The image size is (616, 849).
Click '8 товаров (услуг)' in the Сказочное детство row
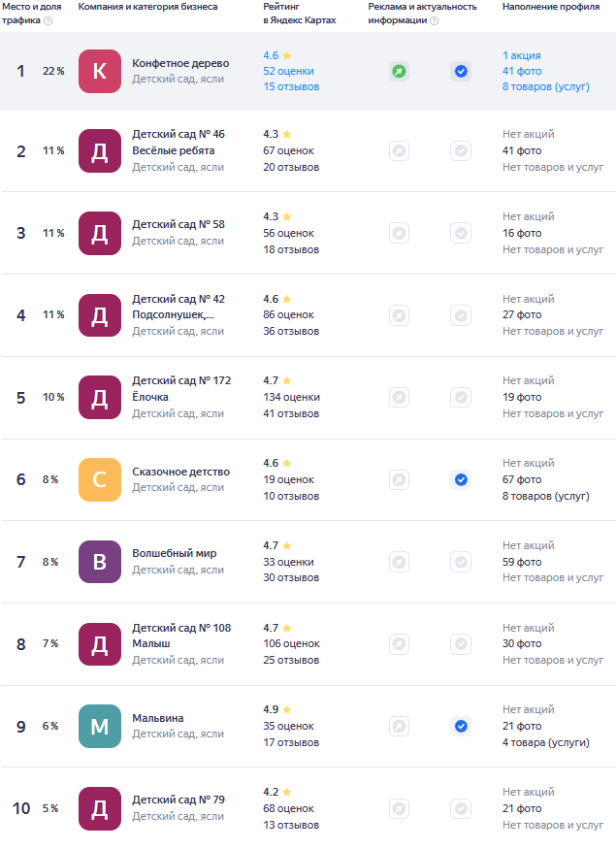545,496
